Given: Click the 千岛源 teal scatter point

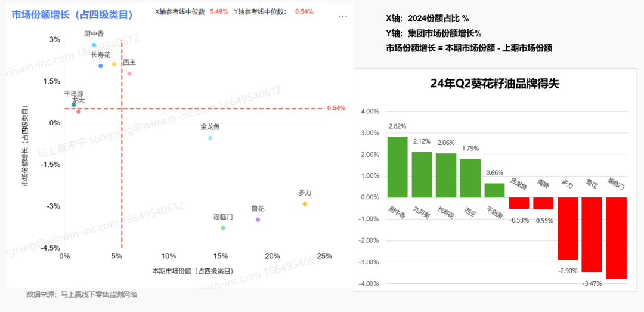Looking at the screenshot, I should tap(74, 104).
